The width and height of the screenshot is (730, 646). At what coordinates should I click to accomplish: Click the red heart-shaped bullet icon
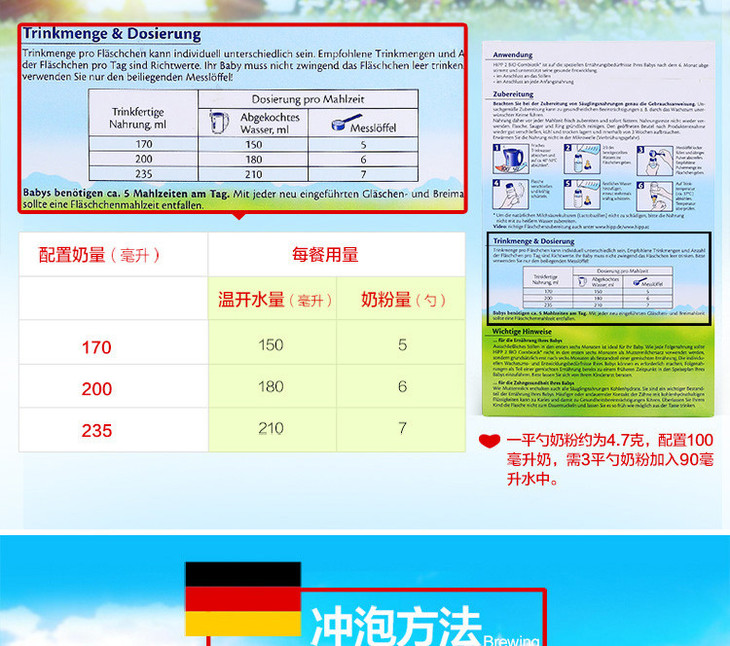(489, 441)
